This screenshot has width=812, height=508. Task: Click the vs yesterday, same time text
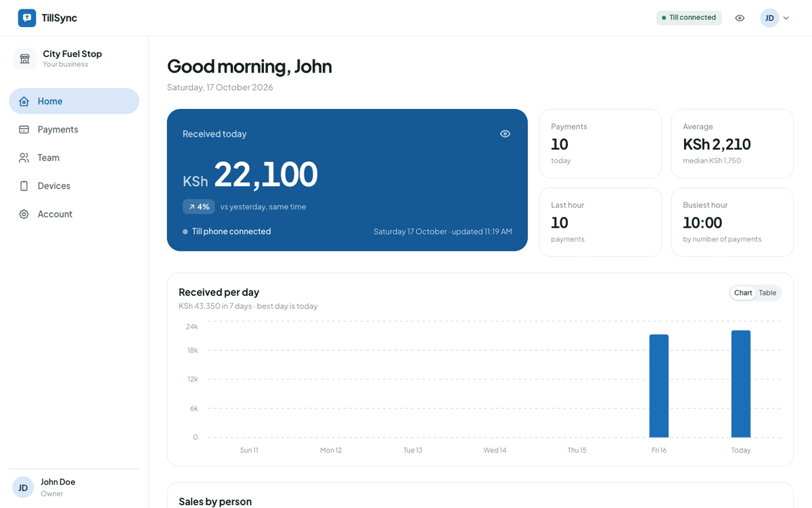[x=263, y=207]
